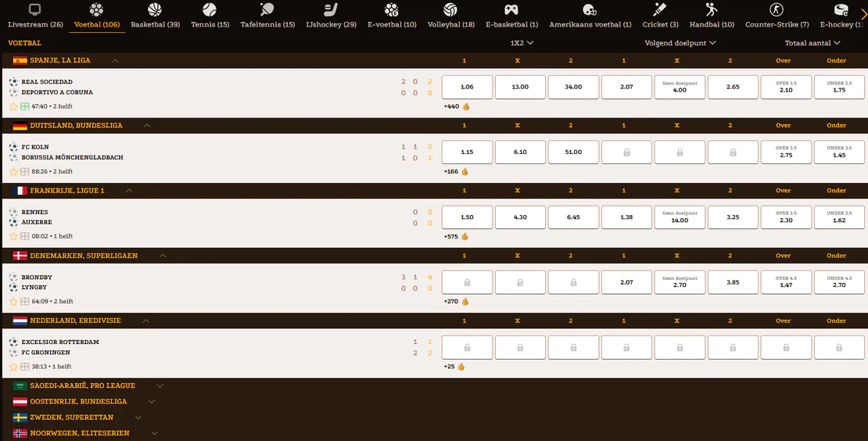Collapse Frankrijk, Ligue 1 section
The width and height of the screenshot is (868, 441).
(x=129, y=190)
